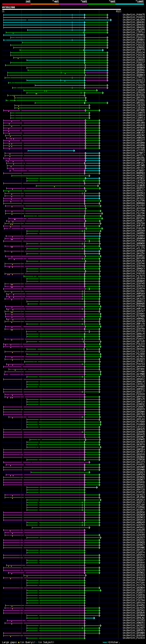The height and width of the screenshot is (644, 146).
Task: Select hit UniRef100_Q30CC3
Action: (x=134, y=80)
